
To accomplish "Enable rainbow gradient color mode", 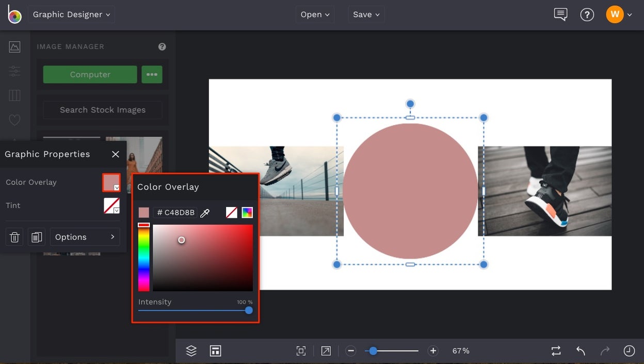I will [247, 212].
